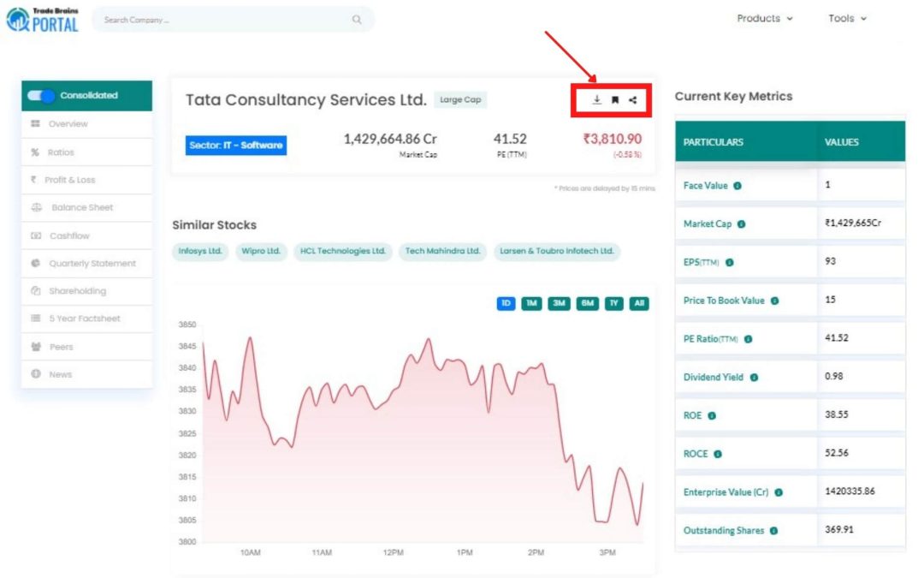
Task: Select the 6M chart range
Action: click(x=587, y=303)
